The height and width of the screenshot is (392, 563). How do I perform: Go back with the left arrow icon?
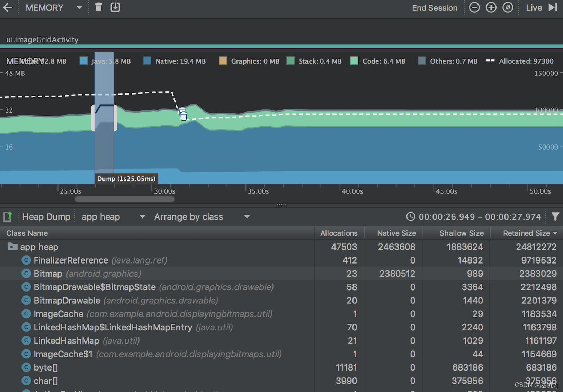tap(8, 8)
